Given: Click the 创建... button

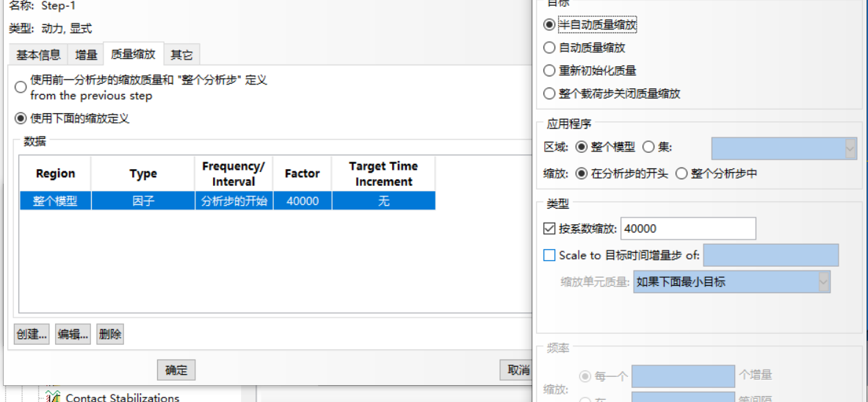Looking at the screenshot, I should pyautogui.click(x=32, y=334).
